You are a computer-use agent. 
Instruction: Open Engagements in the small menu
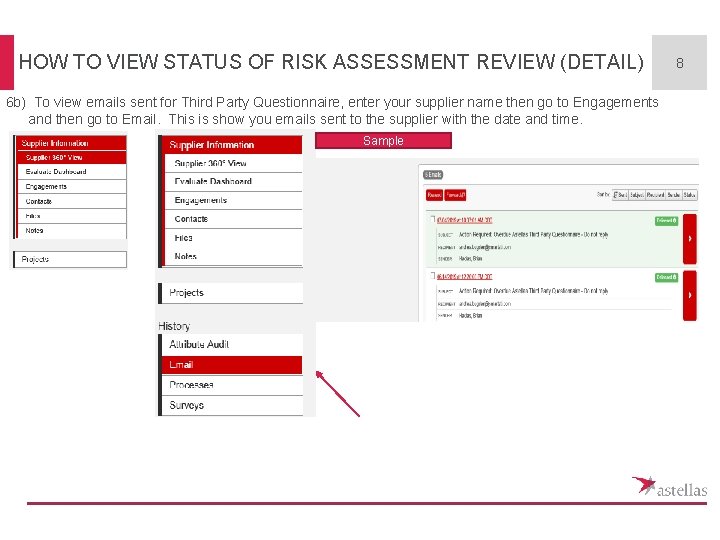pyautogui.click(x=72, y=186)
